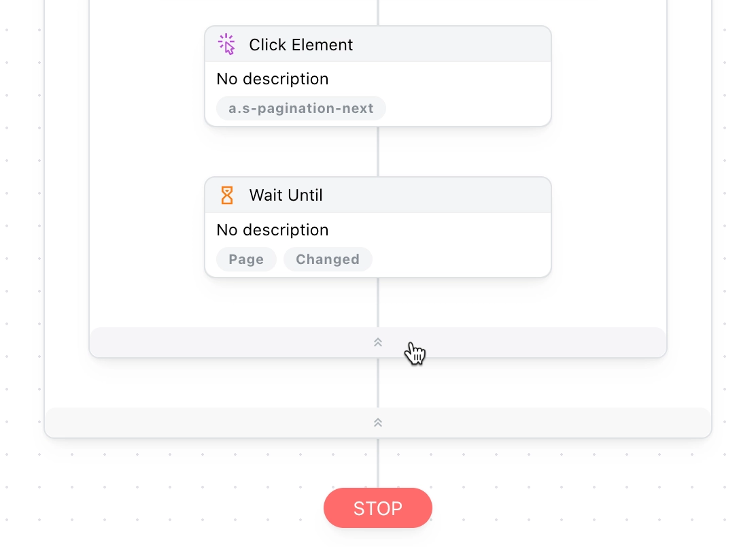Open the Wait Until step title

click(286, 195)
